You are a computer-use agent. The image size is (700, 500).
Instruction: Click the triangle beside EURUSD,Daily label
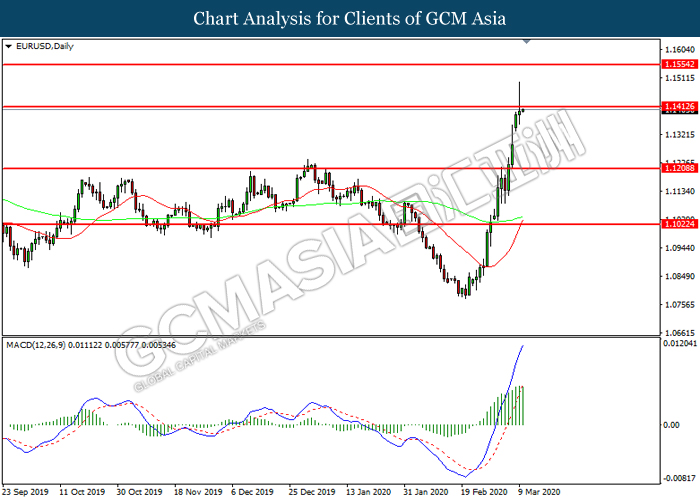(x=9, y=46)
